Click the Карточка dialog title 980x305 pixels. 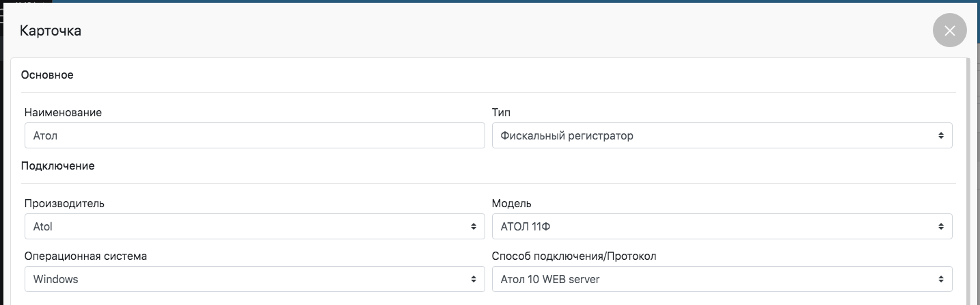pos(51,31)
